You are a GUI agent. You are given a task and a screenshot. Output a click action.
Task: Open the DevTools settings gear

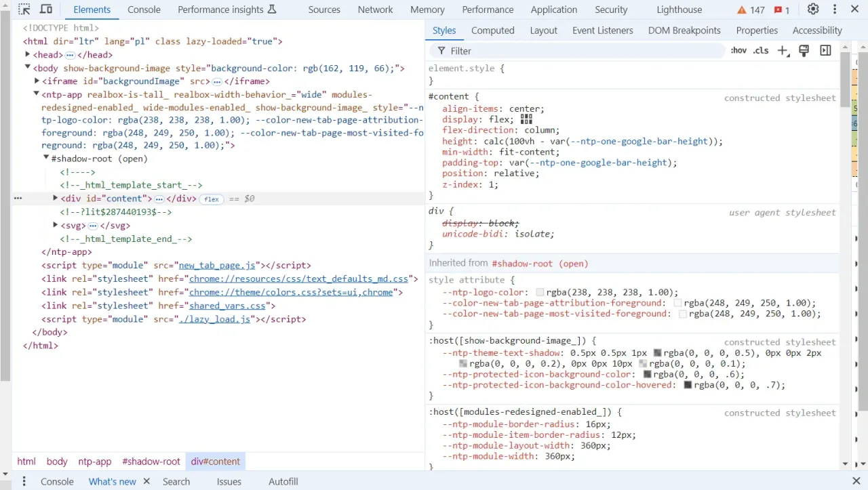click(x=812, y=9)
